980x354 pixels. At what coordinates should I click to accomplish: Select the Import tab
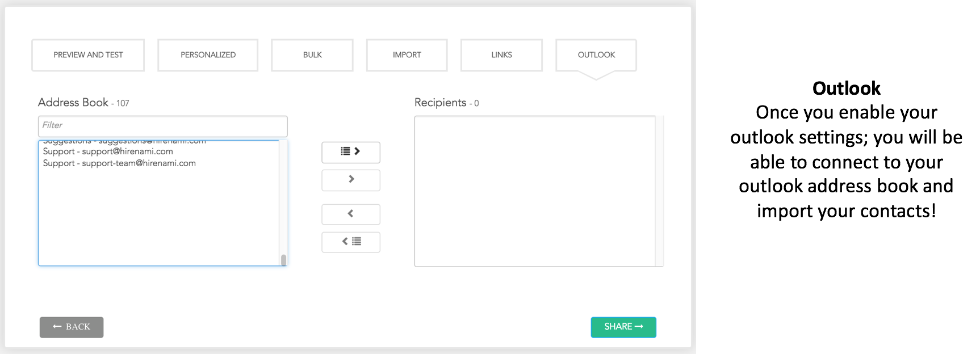click(407, 55)
